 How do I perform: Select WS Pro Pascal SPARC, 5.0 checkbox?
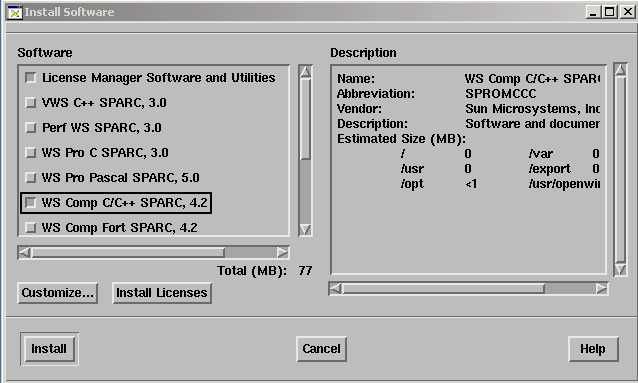coord(31,177)
